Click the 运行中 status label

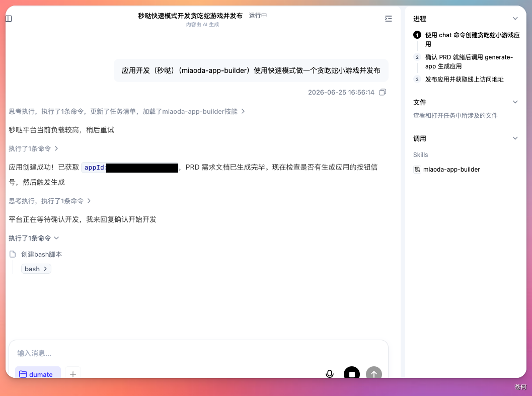tap(258, 16)
